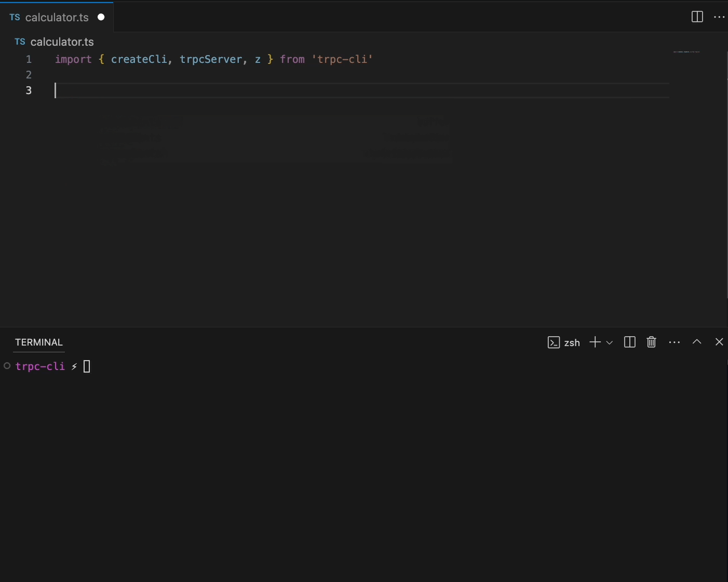Select line number 1 in the gutter

(29, 59)
